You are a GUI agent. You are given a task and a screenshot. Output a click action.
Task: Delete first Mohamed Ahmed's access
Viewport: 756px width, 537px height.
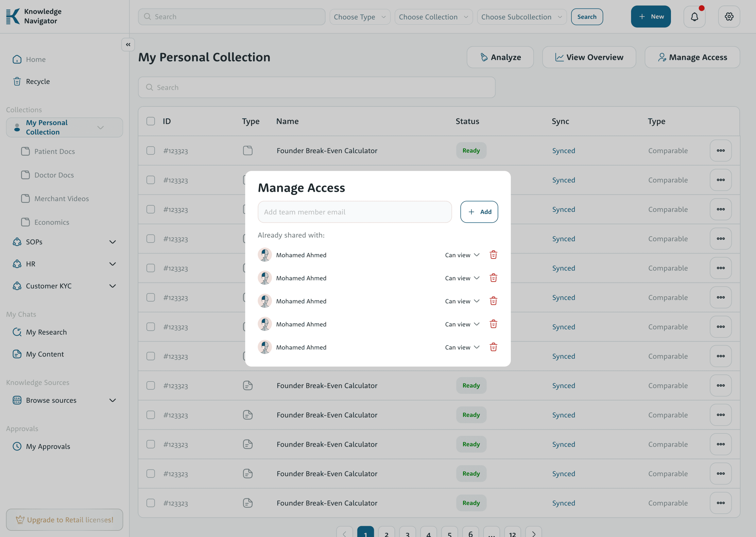tap(493, 255)
